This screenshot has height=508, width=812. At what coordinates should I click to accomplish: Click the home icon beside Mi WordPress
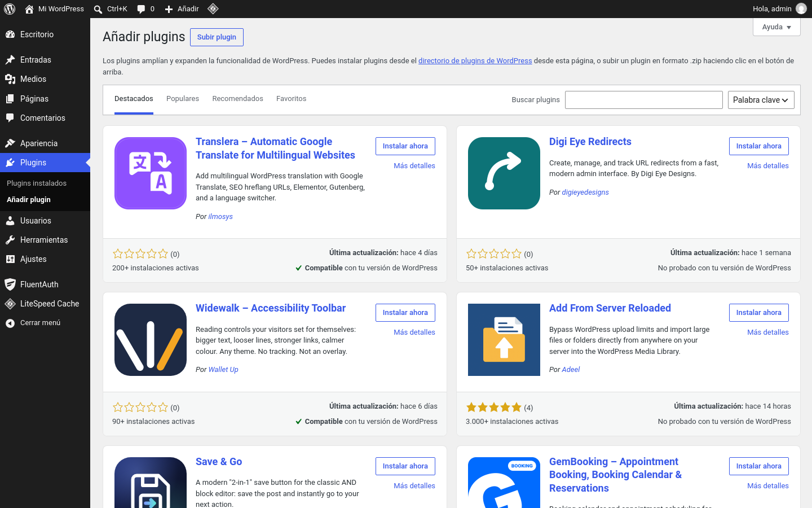[29, 9]
